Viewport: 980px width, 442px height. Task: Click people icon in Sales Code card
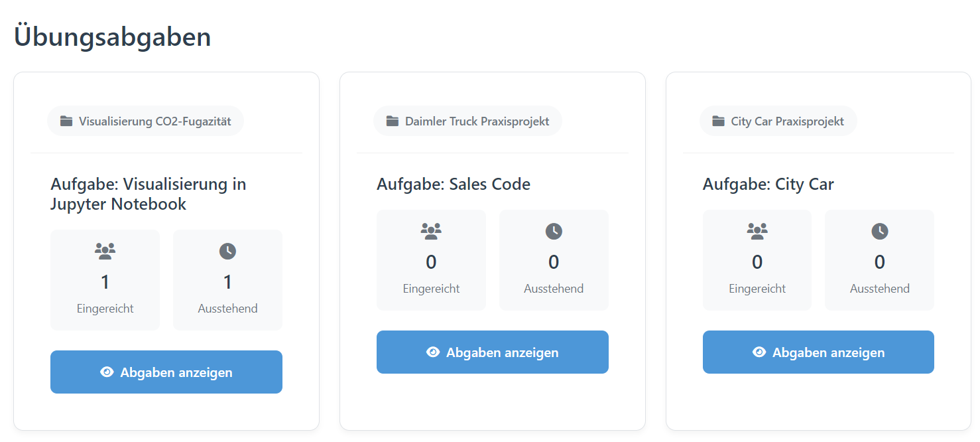(x=431, y=231)
